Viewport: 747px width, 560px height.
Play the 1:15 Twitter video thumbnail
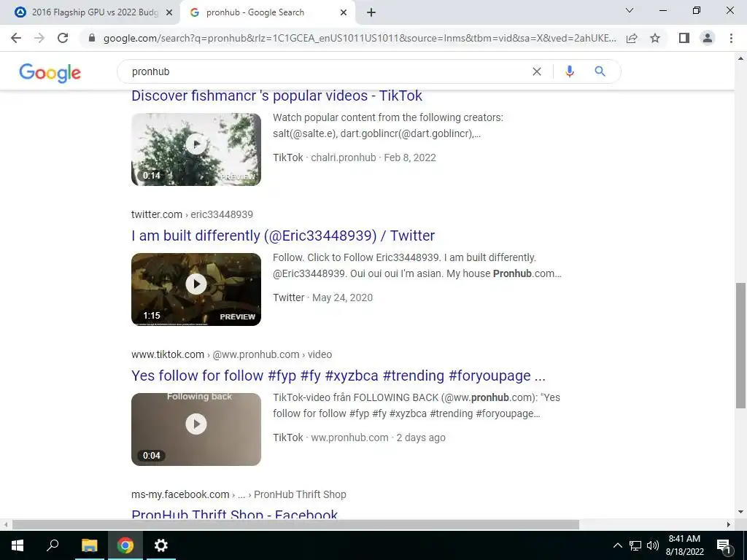(196, 289)
